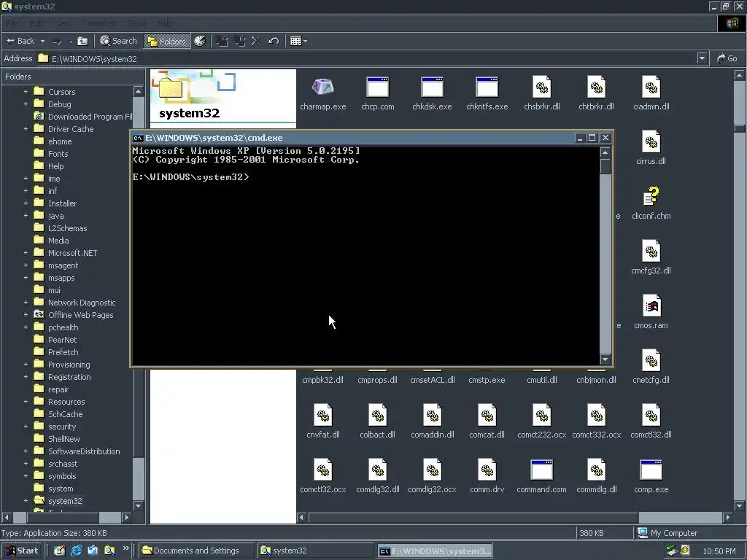Select the Prefetch folder in the tree
This screenshot has width=747, height=560.
coord(63,352)
